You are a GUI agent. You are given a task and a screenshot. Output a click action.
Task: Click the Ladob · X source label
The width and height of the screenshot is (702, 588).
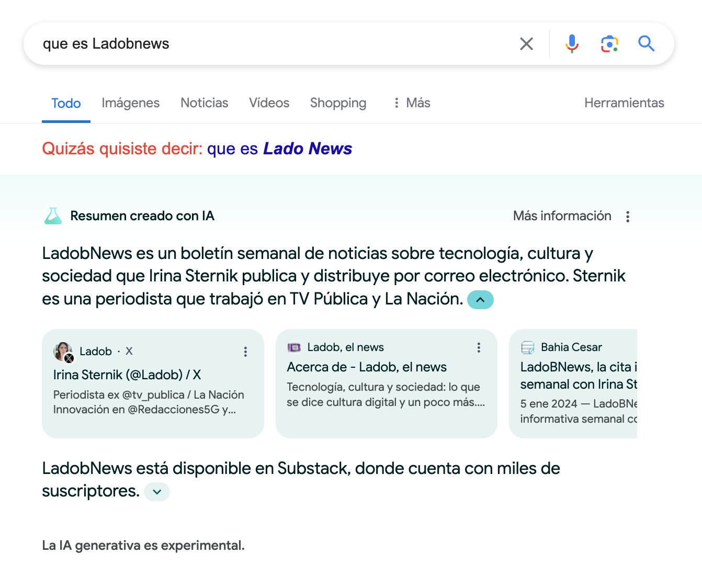coord(106,352)
